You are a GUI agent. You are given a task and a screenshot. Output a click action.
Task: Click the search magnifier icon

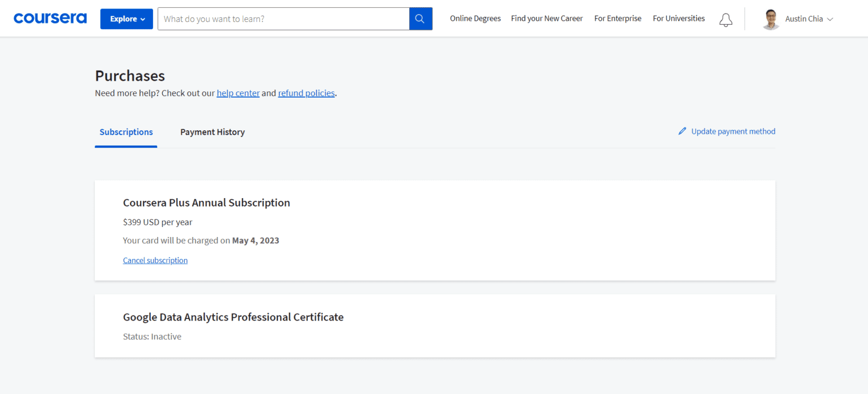point(420,18)
